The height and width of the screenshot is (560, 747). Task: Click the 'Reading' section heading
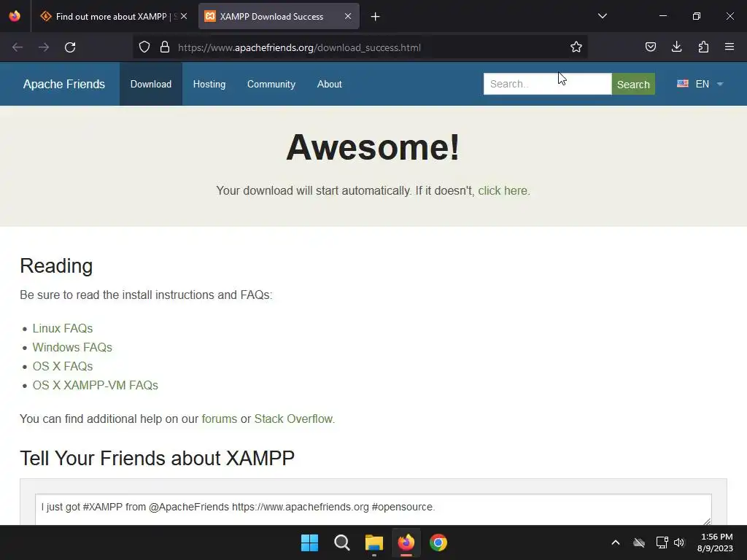[56, 265]
